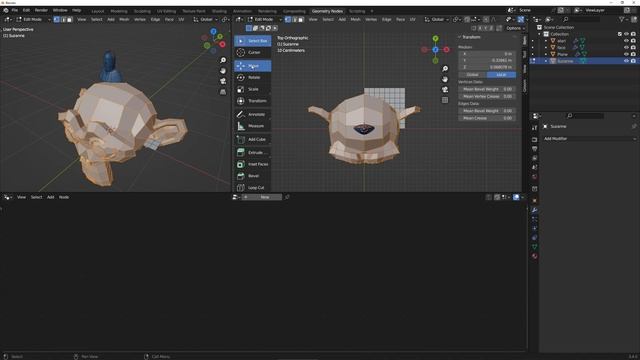Expand the Plane object in outliner
Viewport: 640px width, 360px height.
pos(546,54)
